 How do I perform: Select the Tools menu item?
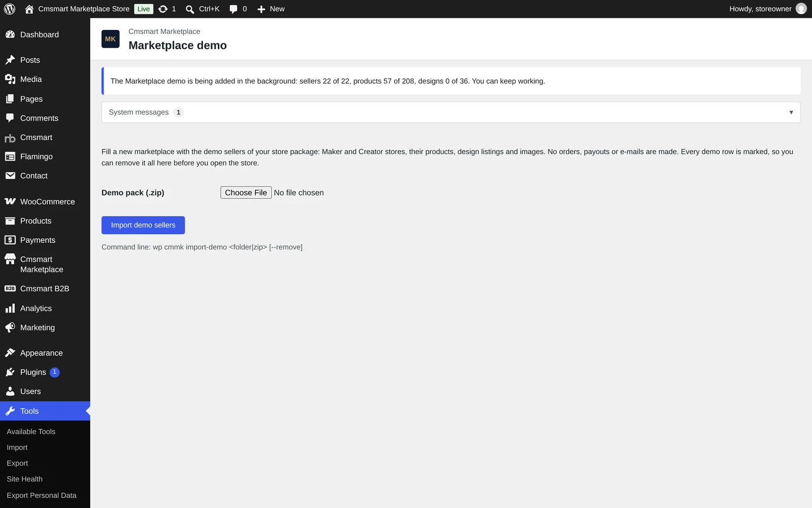[45, 411]
